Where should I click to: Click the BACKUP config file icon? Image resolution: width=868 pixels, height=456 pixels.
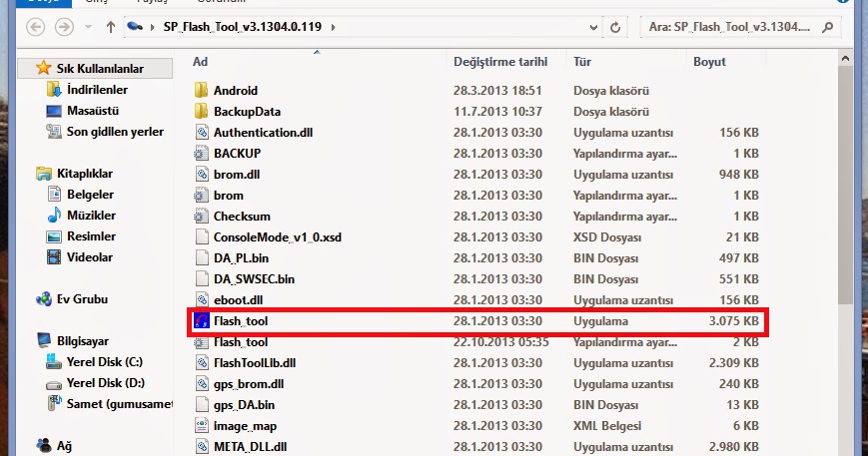point(202,153)
